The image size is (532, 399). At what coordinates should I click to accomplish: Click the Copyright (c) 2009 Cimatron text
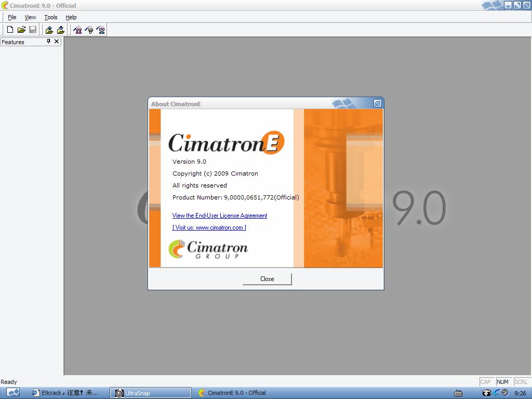pyautogui.click(x=215, y=174)
